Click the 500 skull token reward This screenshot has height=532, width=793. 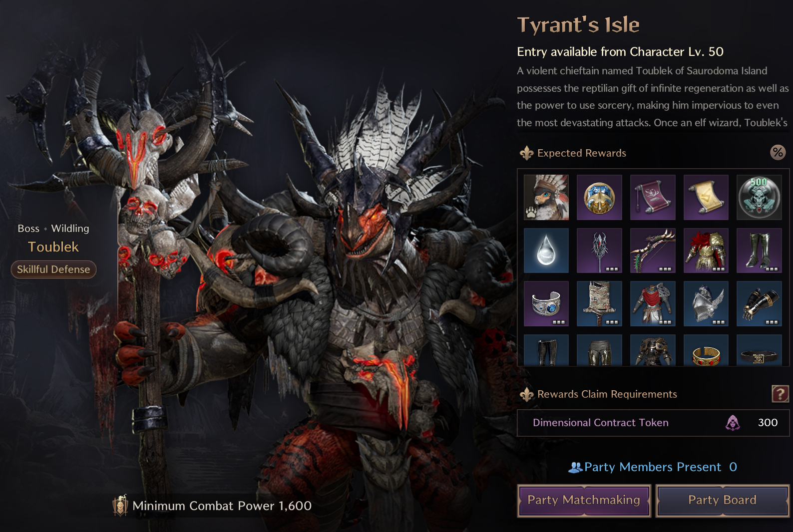point(759,197)
